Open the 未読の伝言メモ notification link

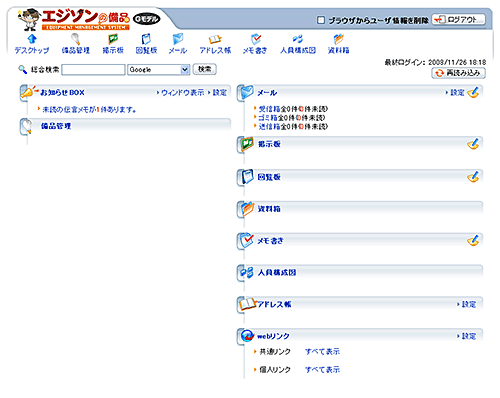(89, 109)
